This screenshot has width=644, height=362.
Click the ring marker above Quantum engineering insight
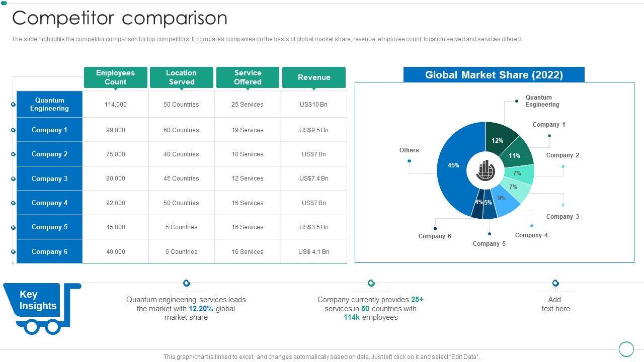tap(187, 283)
